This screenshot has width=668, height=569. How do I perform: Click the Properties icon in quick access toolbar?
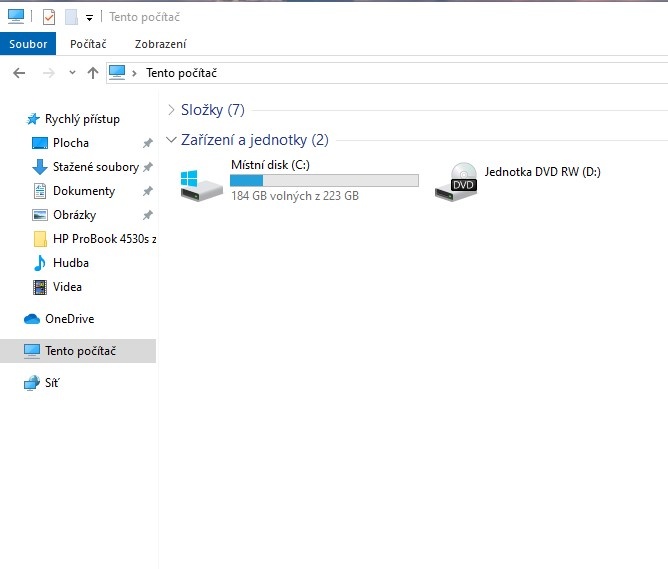pyautogui.click(x=49, y=17)
